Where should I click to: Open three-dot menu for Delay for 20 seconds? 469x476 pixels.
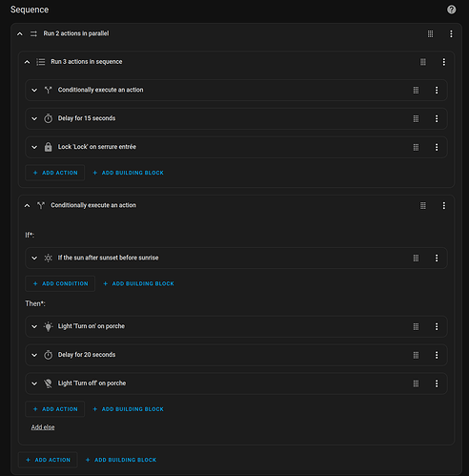[x=437, y=355]
